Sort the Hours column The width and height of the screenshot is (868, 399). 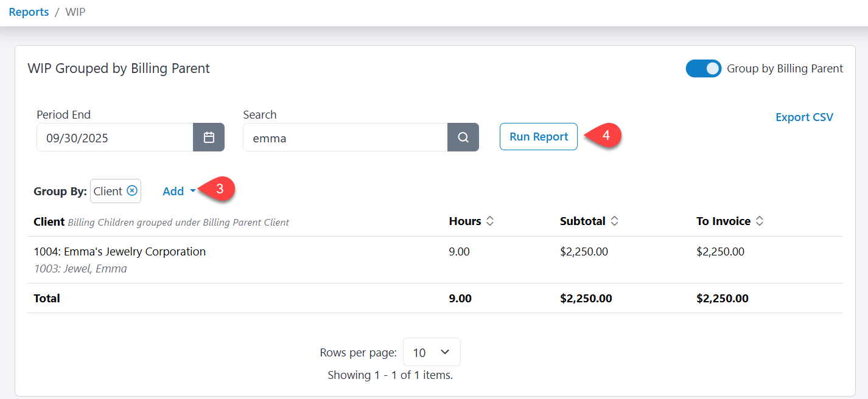click(x=491, y=221)
